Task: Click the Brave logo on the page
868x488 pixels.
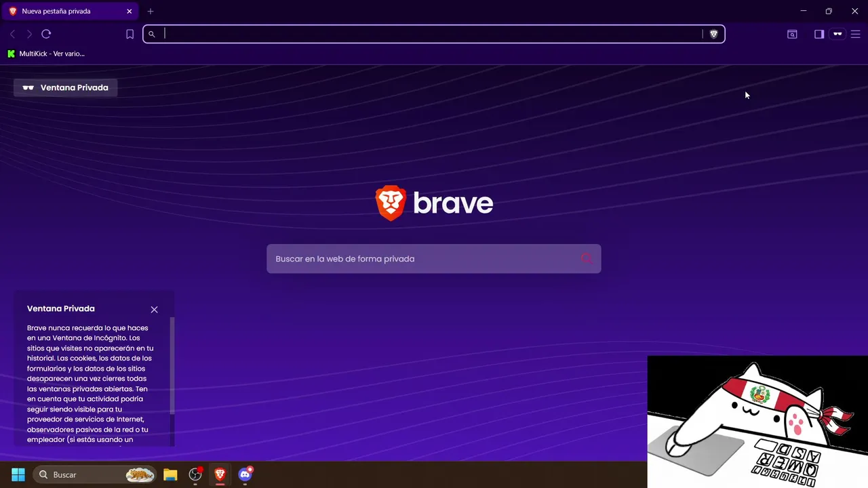Action: [x=434, y=203]
